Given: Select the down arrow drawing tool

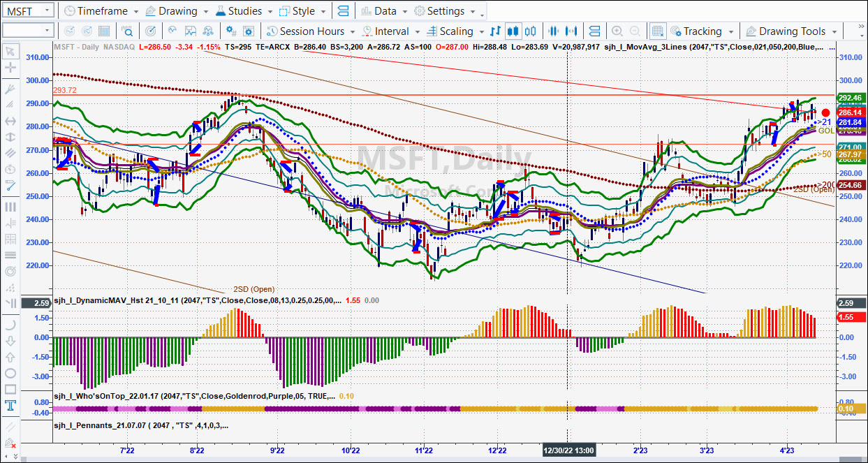Looking at the screenshot, I should coord(10,341).
